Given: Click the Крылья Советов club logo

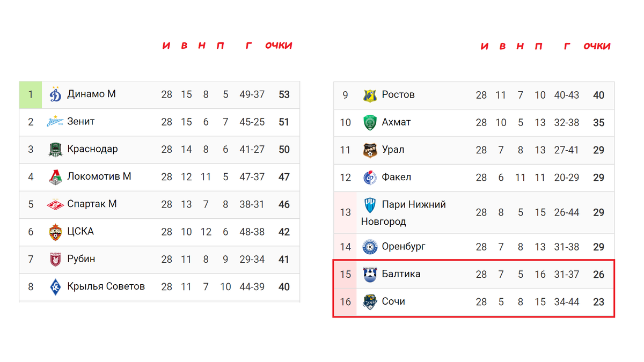Looking at the screenshot, I should 55,286.
